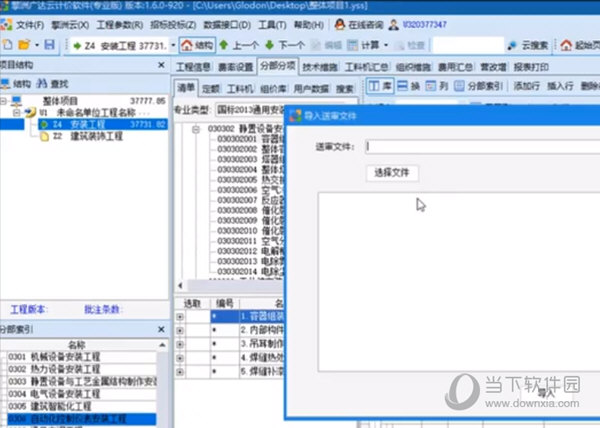
Task: Open dropdown arrow beside 计算
Action: 386,46
